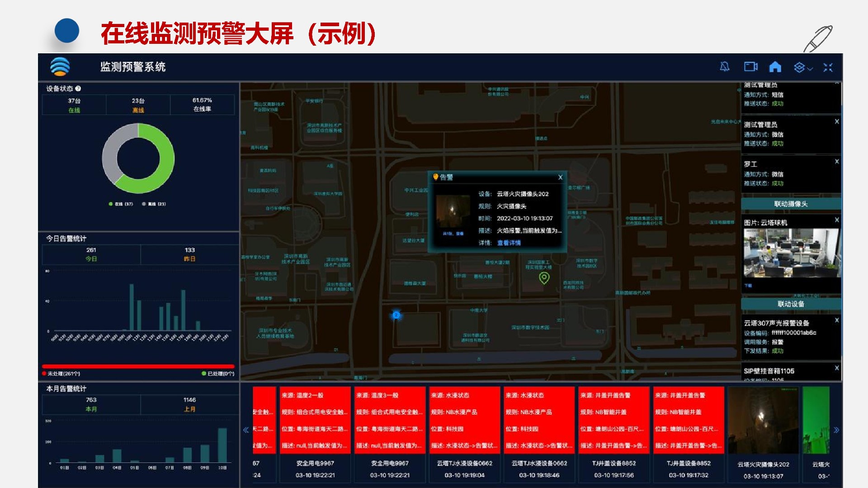Click the muted bell notification icon
Viewport: 868px width, 488px height.
724,67
